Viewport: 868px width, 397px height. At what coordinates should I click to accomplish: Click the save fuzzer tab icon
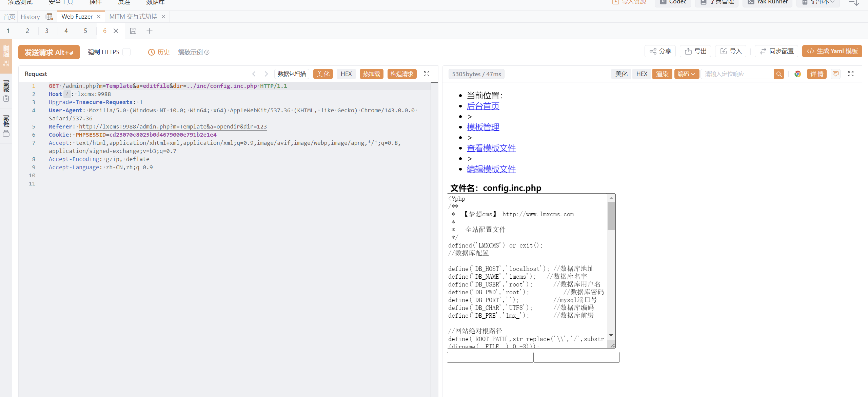click(133, 31)
